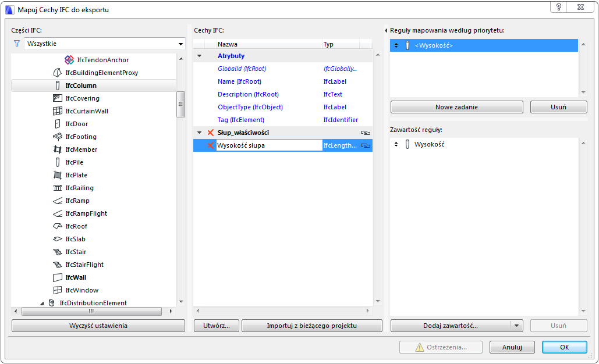The image size is (599, 364).
Task: Click the Wysokość słupa name field
Action: click(269, 145)
